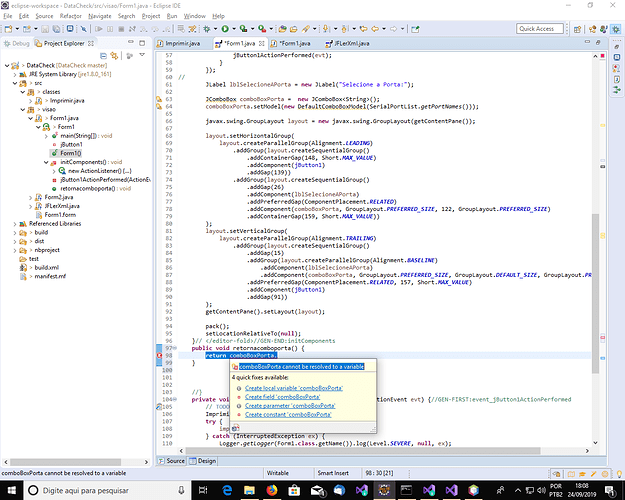Click 'Create field comboBoxPorta' quick fix
Viewport: 625px width, 500px height.
pyautogui.click(x=282, y=397)
